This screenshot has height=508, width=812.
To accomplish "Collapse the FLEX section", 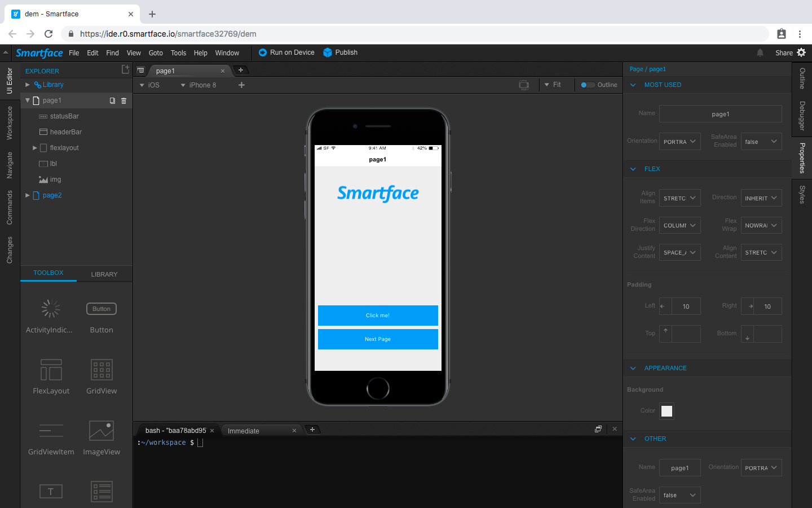I will click(633, 169).
